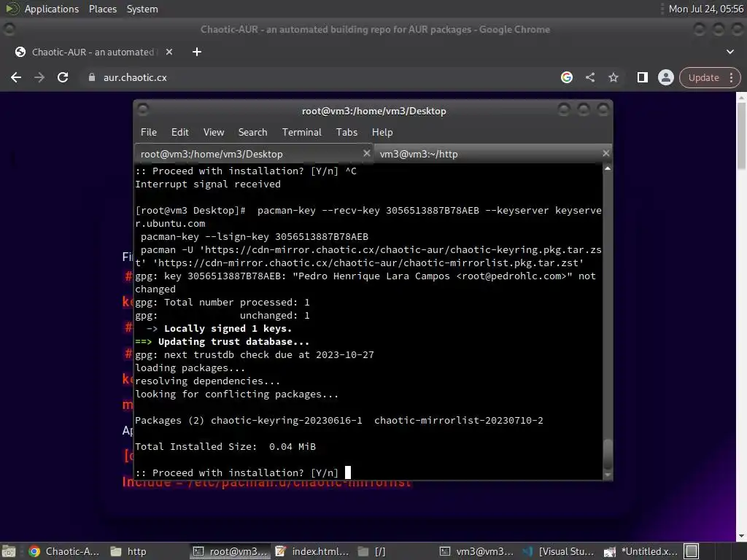Go forward in Chrome history
This screenshot has height=560, width=747.
(x=39, y=77)
